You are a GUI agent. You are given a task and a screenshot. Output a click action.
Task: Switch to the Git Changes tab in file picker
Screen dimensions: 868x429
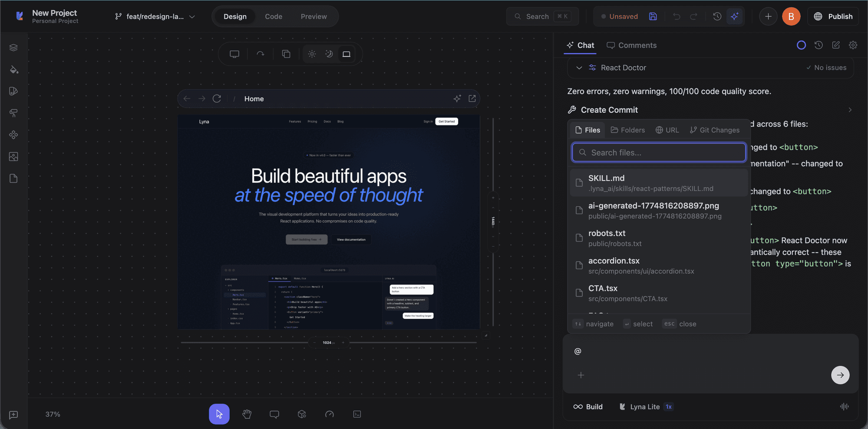[x=714, y=130]
